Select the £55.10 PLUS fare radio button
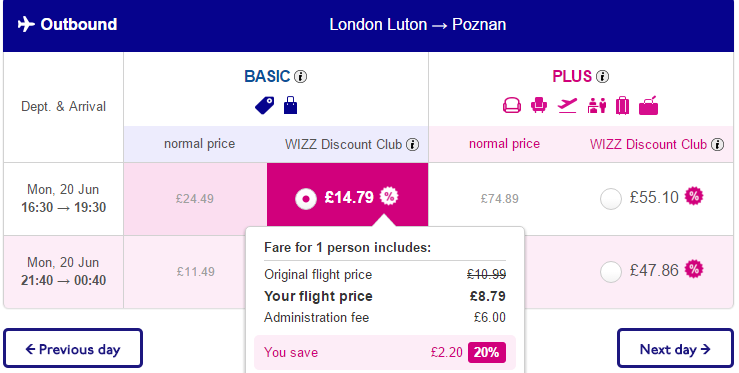739x373 pixels. 610,199
